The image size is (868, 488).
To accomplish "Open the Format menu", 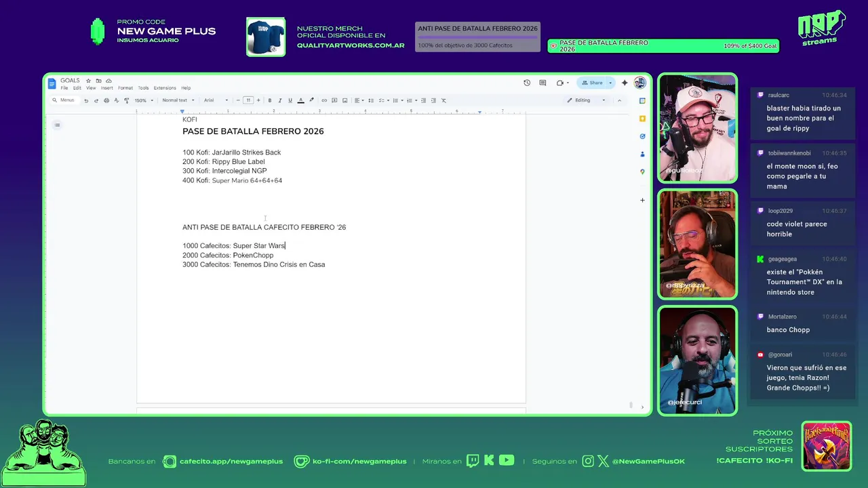I will (125, 88).
